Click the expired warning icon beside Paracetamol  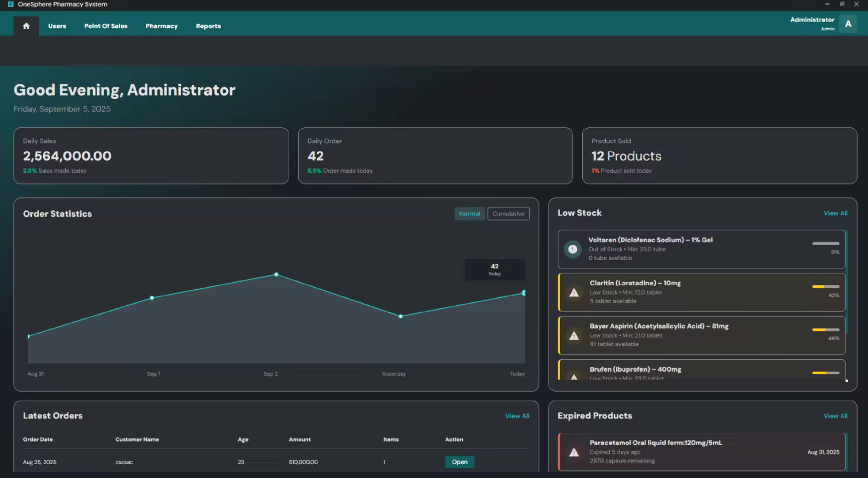pyautogui.click(x=574, y=452)
